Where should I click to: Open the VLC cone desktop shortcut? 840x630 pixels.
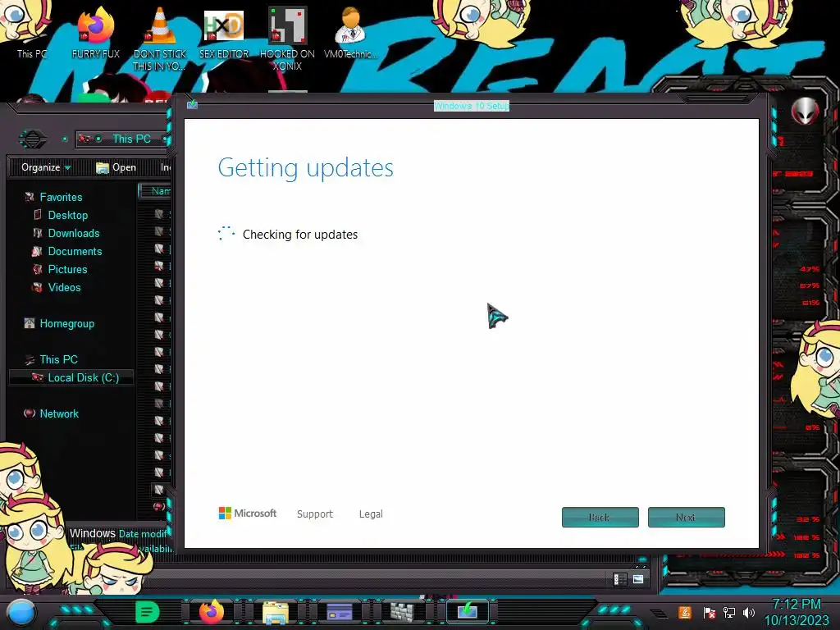pos(160,38)
